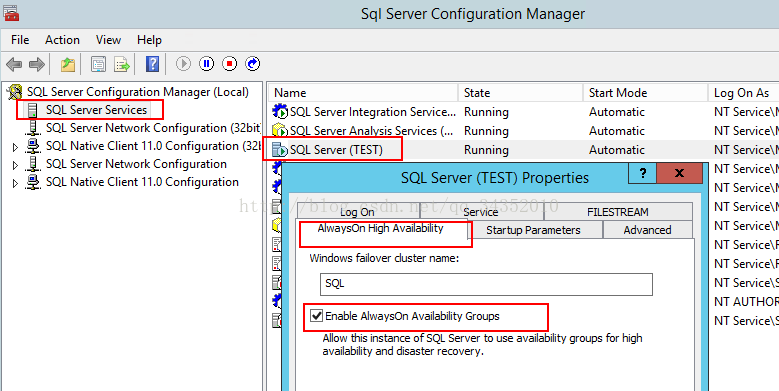
Task: Pause the service with the pause icon
Action: tap(207, 64)
